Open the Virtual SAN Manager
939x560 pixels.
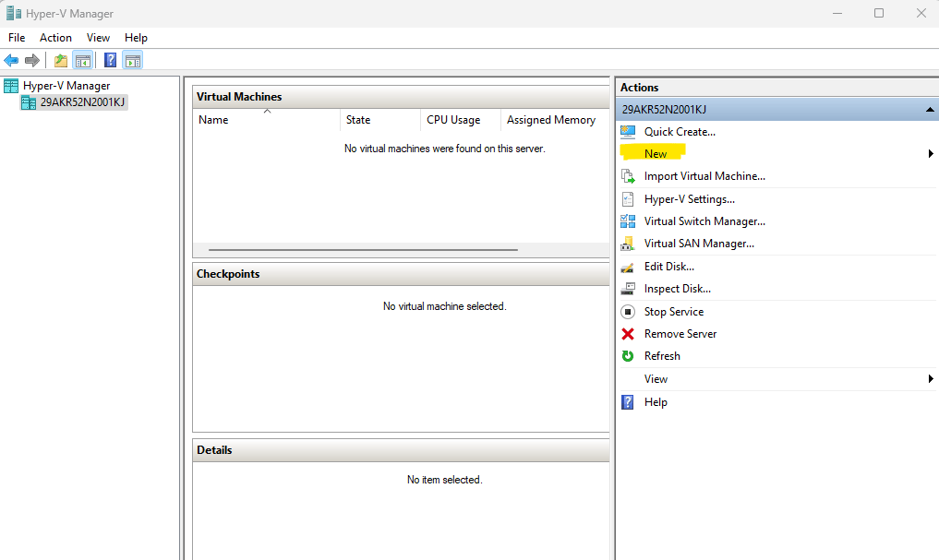(698, 243)
